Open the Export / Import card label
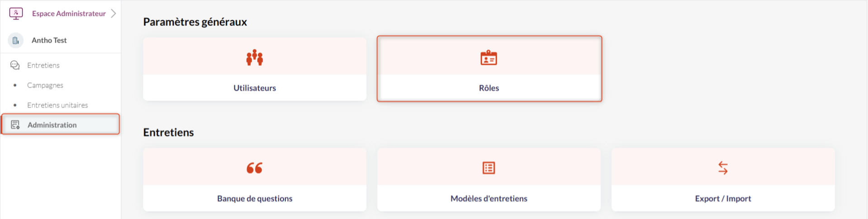This screenshot has width=868, height=219. coord(723,198)
